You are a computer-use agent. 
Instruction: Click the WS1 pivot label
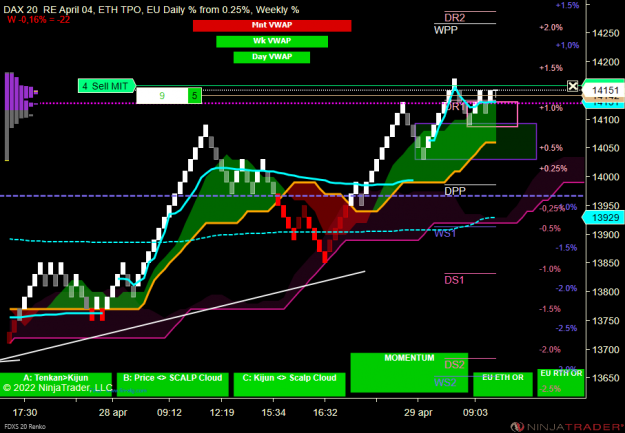445,233
